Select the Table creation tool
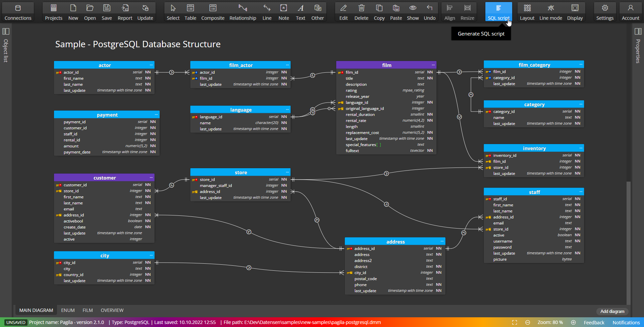Image resolution: width=644 pixels, height=327 pixels. tap(190, 11)
